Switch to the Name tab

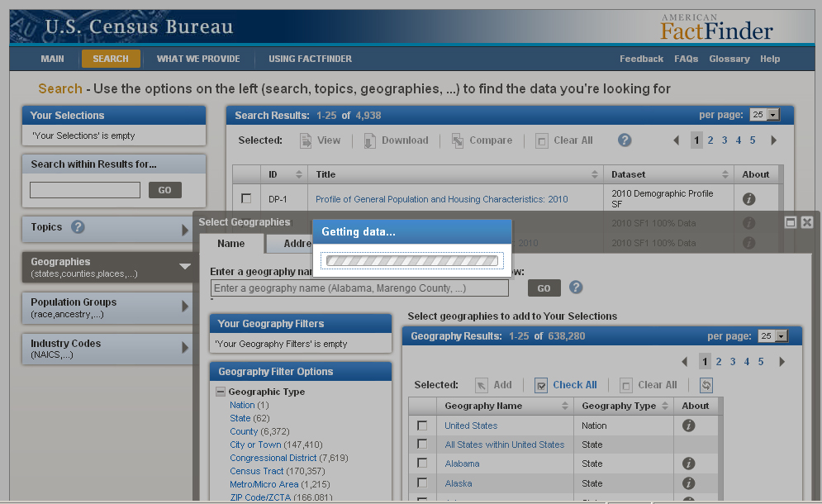[231, 244]
